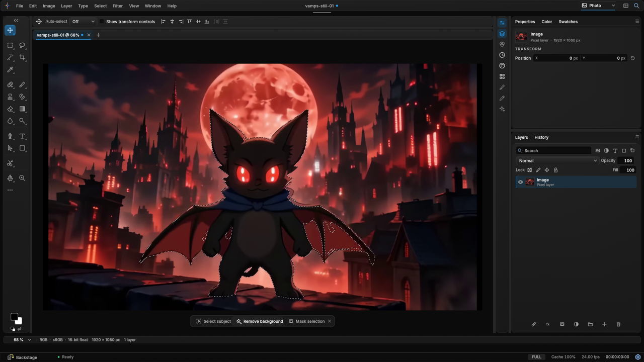Open more tools ellipsis in toolbar

click(10, 190)
